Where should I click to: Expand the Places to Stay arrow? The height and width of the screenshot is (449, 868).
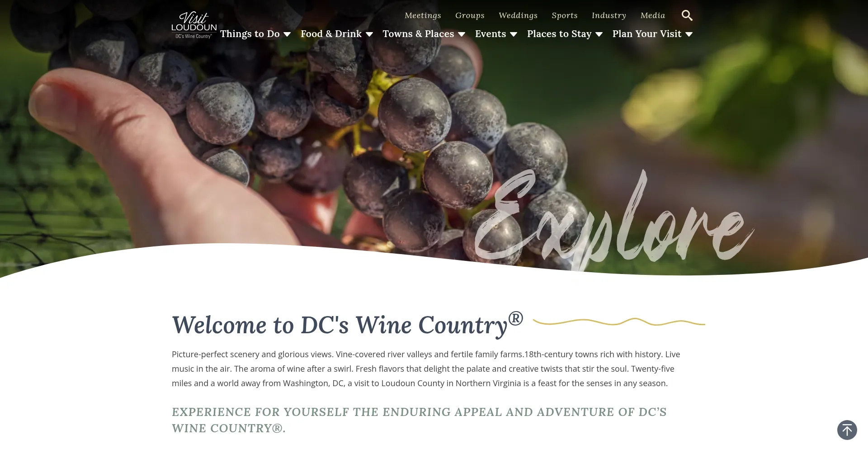[x=599, y=34]
